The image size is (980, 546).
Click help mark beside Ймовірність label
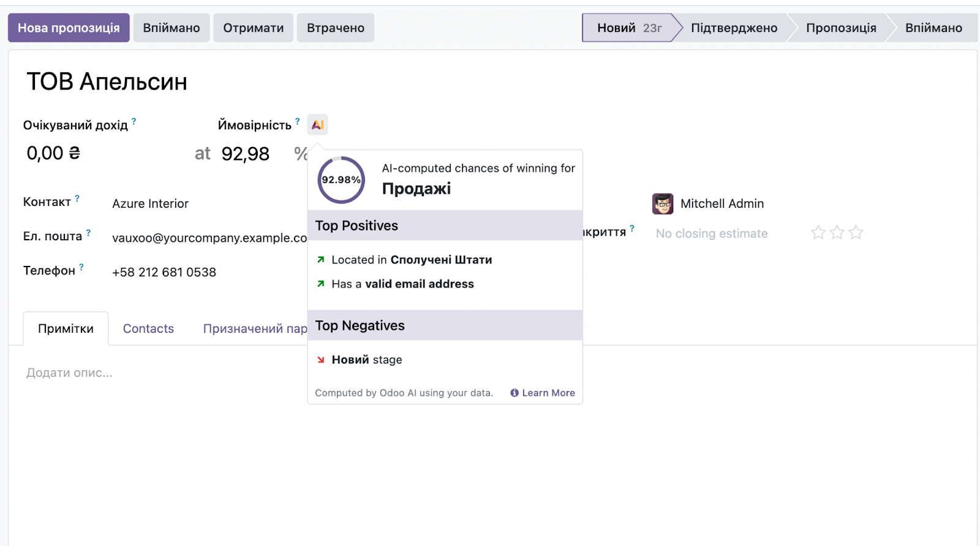(298, 121)
